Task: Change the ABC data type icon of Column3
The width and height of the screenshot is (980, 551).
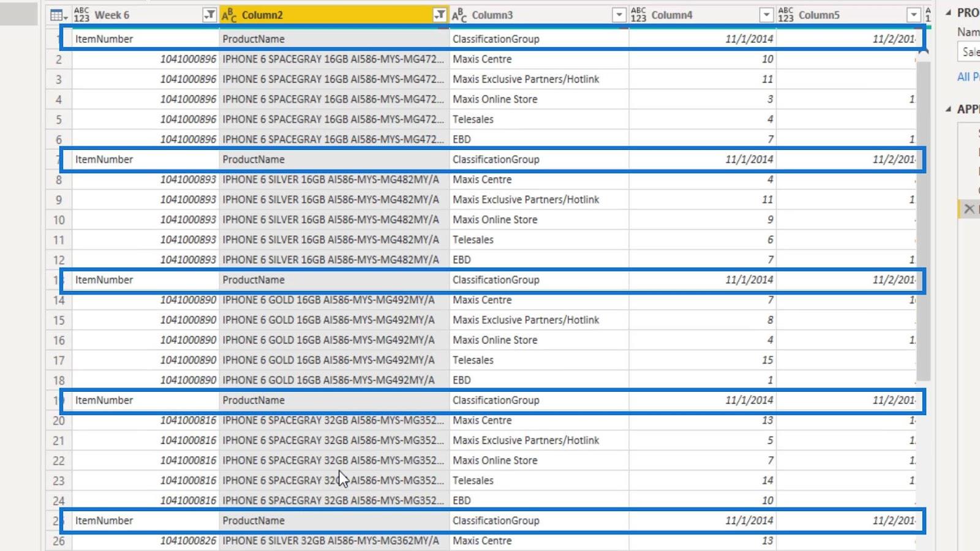Action: tap(459, 15)
